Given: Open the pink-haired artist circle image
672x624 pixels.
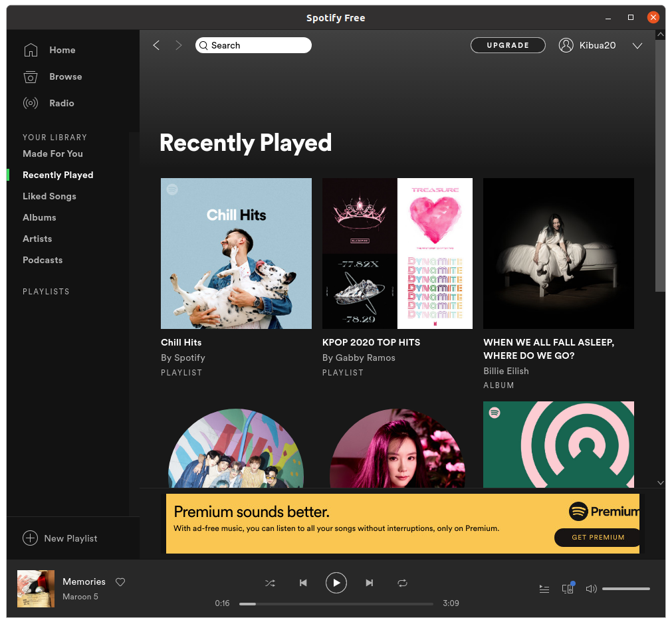Looking at the screenshot, I should coord(397,448).
